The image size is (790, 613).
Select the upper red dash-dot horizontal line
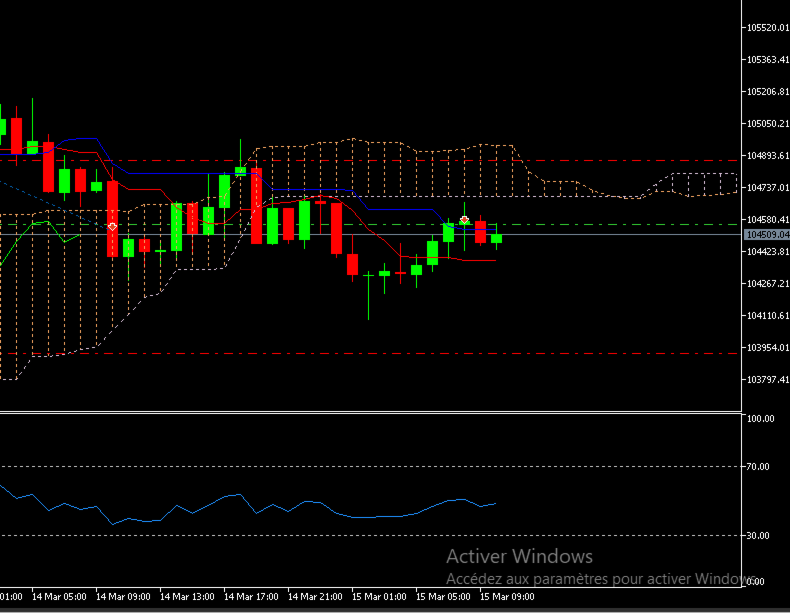370,161
